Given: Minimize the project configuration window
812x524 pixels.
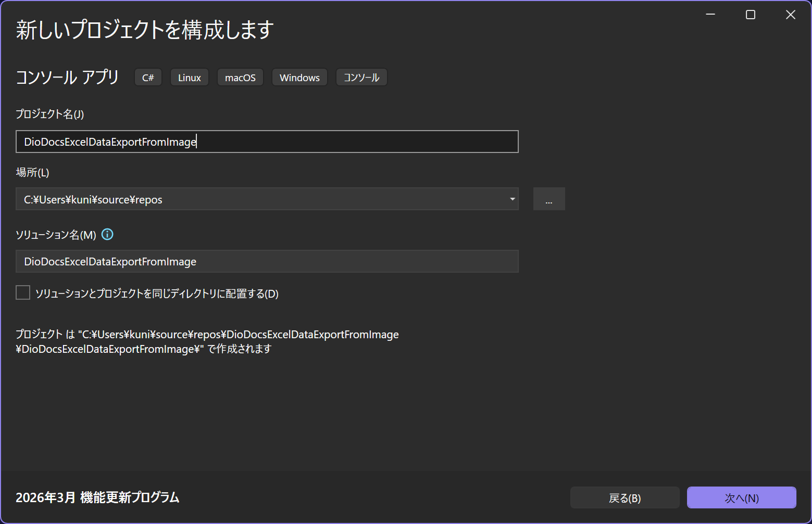Looking at the screenshot, I should 710,15.
